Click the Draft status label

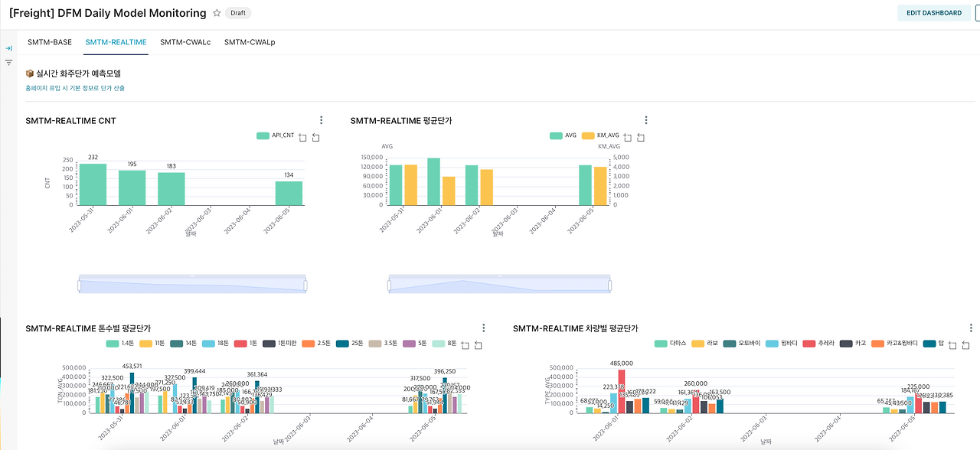click(238, 13)
